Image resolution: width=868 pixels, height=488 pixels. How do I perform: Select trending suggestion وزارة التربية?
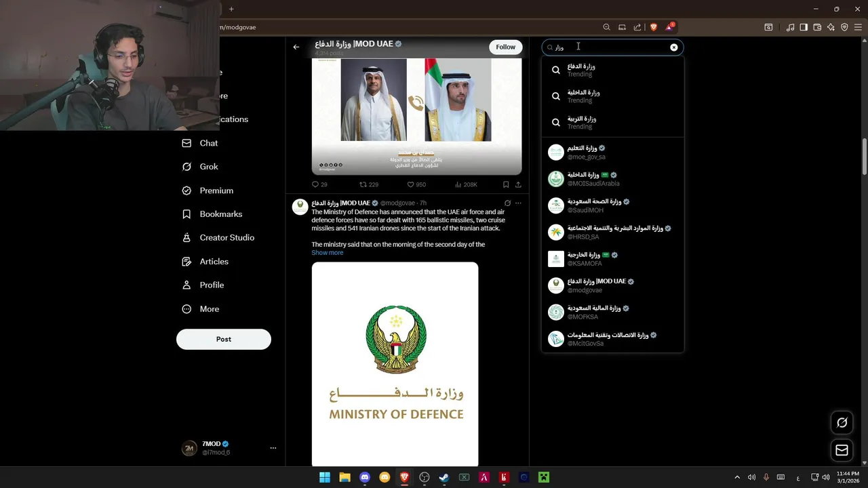612,123
